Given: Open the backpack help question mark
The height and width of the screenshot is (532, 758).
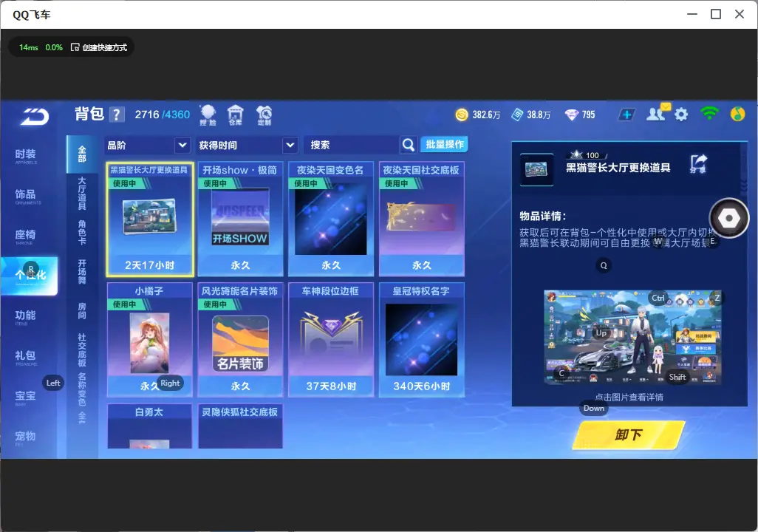Looking at the screenshot, I should [116, 115].
